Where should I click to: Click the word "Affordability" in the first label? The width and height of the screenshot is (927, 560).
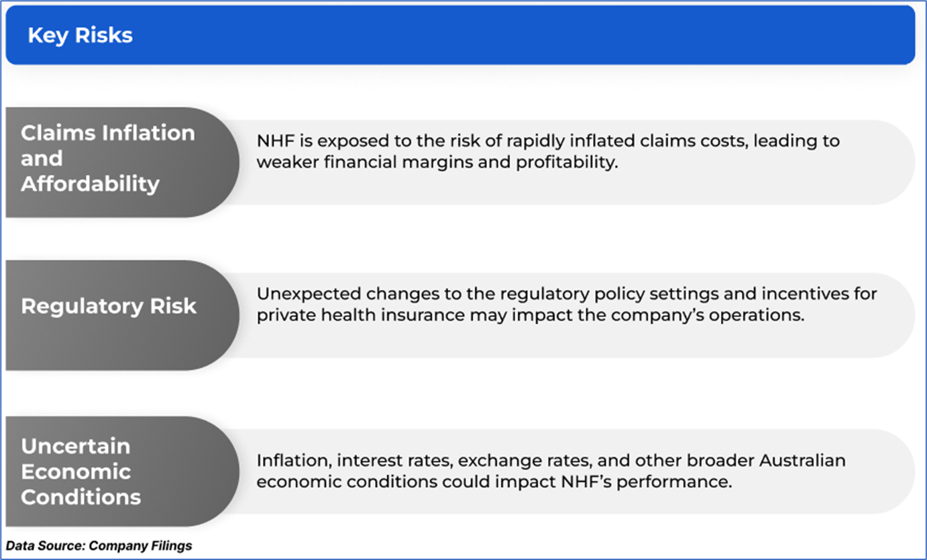90,184
